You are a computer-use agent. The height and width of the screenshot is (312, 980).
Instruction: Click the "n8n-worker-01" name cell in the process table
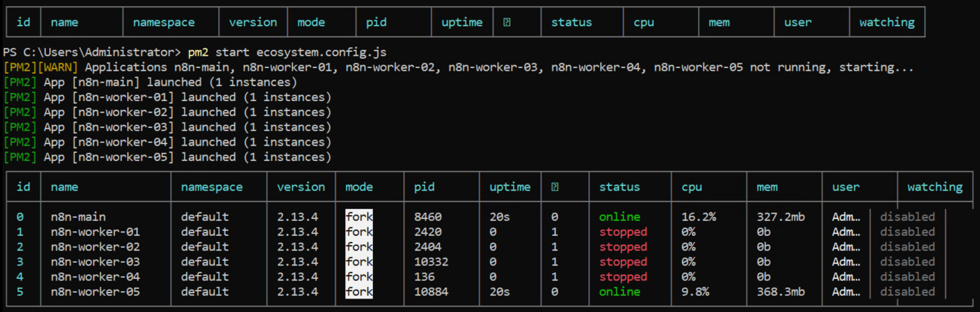(95, 232)
